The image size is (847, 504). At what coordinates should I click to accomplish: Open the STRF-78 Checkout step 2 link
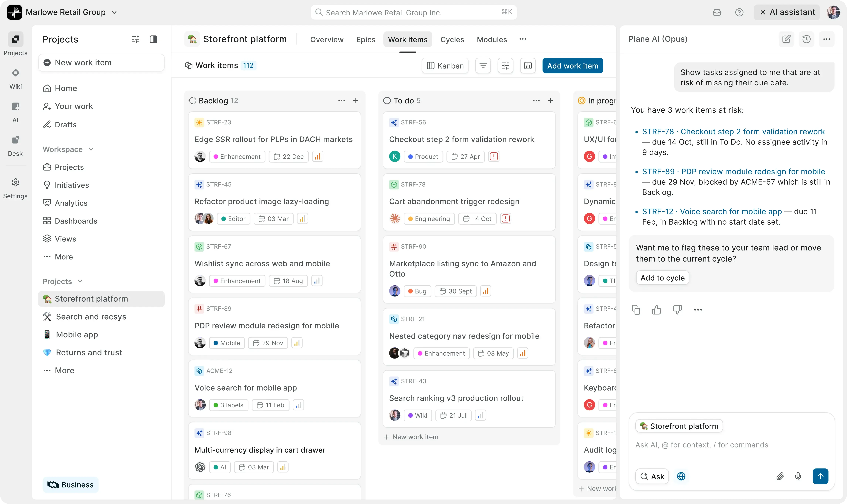click(733, 131)
